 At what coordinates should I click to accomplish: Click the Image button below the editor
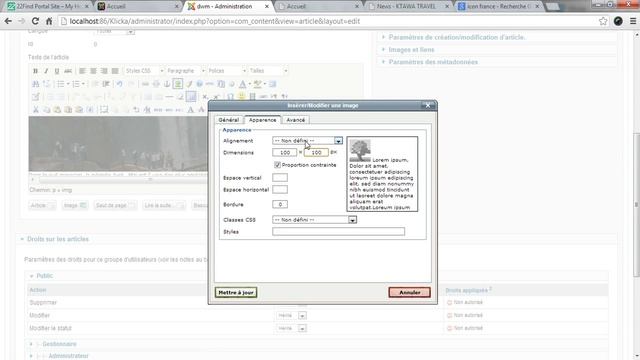(75, 205)
